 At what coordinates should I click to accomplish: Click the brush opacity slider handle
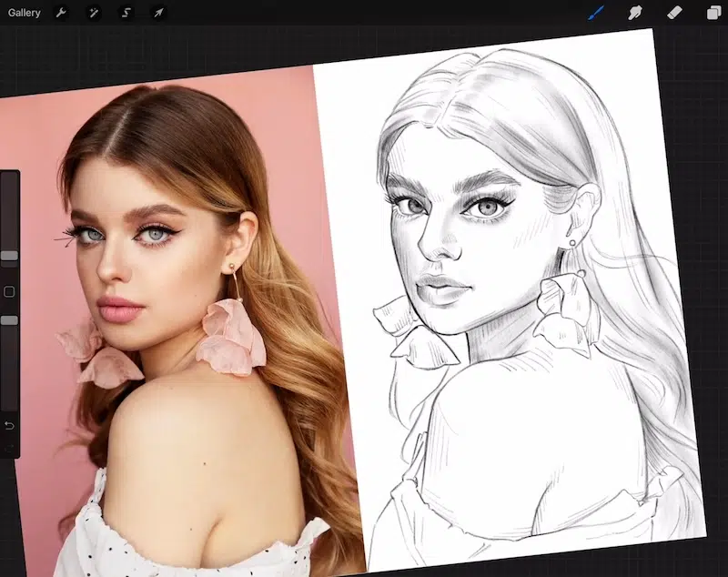[x=9, y=320]
